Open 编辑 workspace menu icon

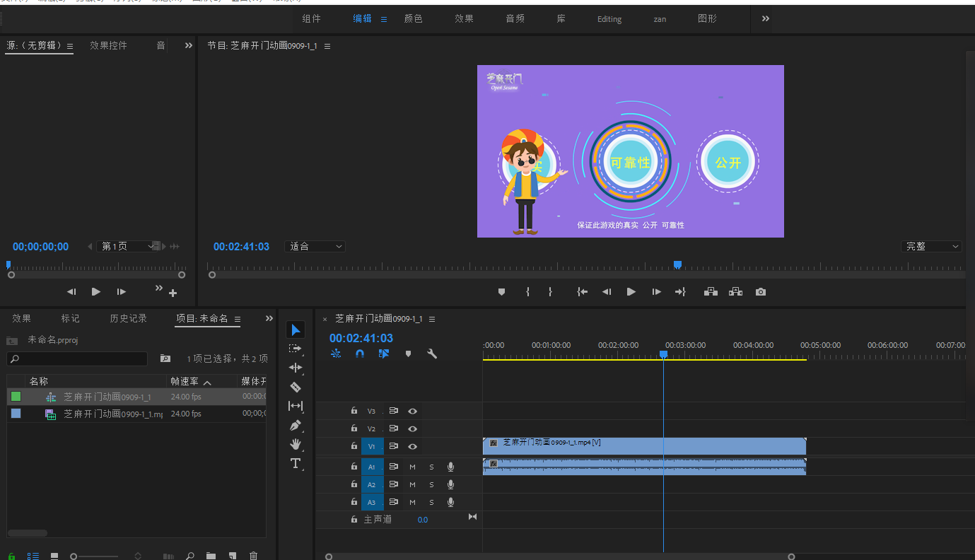click(x=384, y=19)
